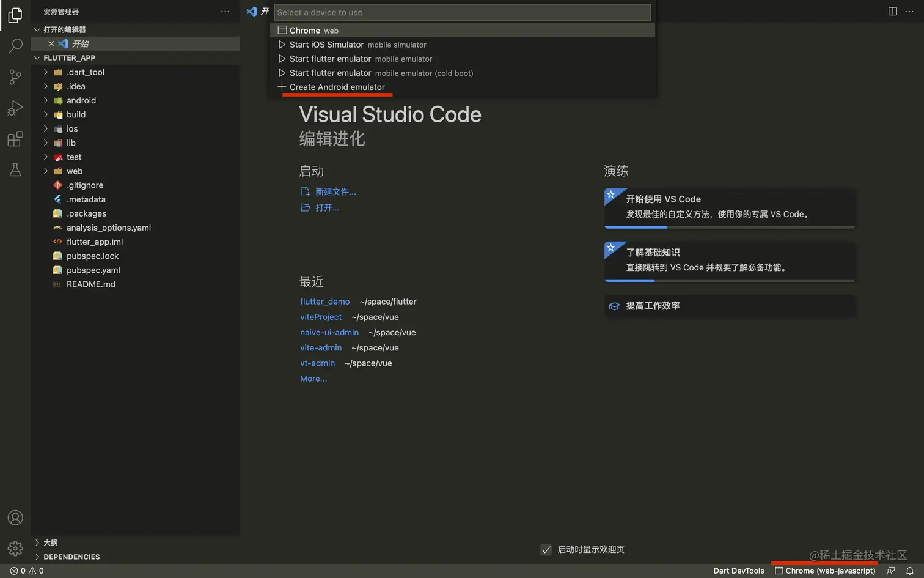The height and width of the screenshot is (578, 924).
Task: Open the Manage gear icon
Action: pyautogui.click(x=15, y=548)
